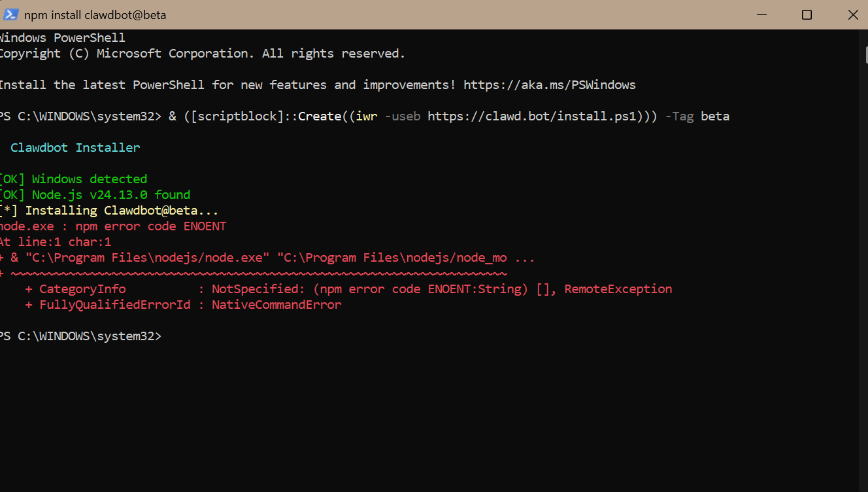This screenshot has width=868, height=492.
Task: Click the 'Clawdbot Installer' heading text
Action: (x=75, y=148)
